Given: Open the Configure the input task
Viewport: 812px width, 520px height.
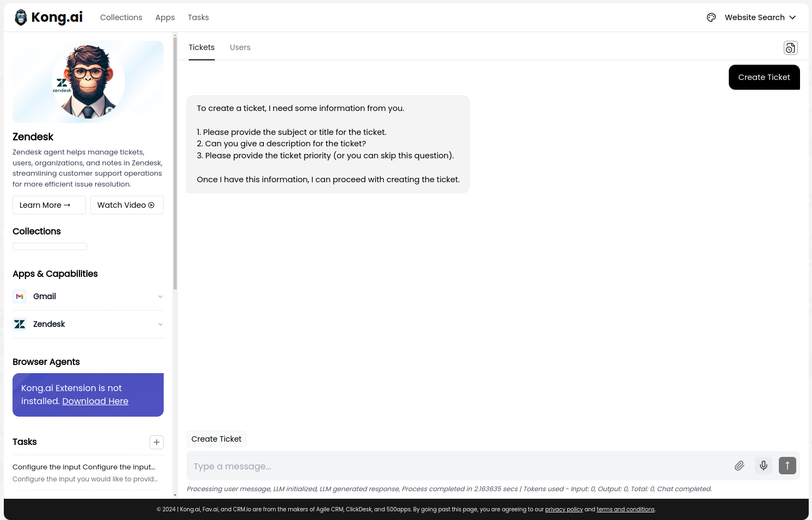Looking at the screenshot, I should click(x=85, y=473).
